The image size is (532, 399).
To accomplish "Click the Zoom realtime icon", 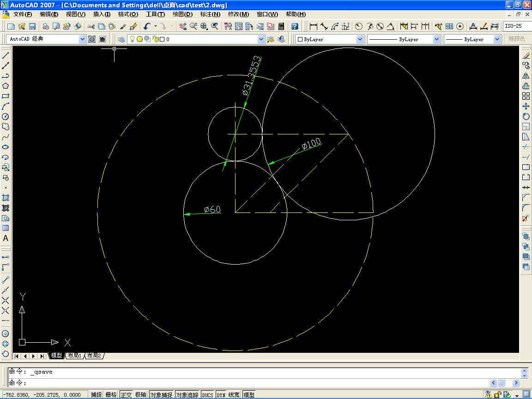I will (x=193, y=26).
